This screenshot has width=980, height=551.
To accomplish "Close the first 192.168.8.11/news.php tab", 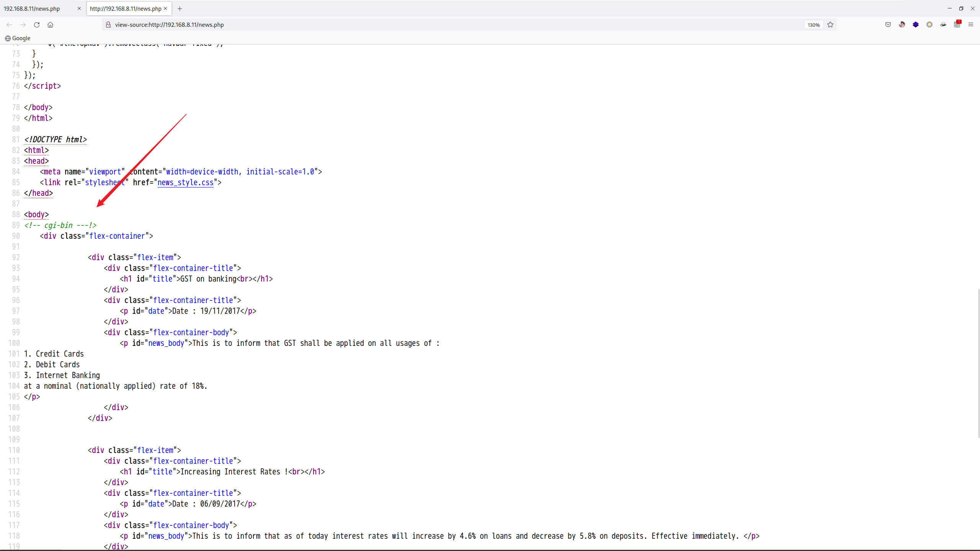I will coord(79,8).
